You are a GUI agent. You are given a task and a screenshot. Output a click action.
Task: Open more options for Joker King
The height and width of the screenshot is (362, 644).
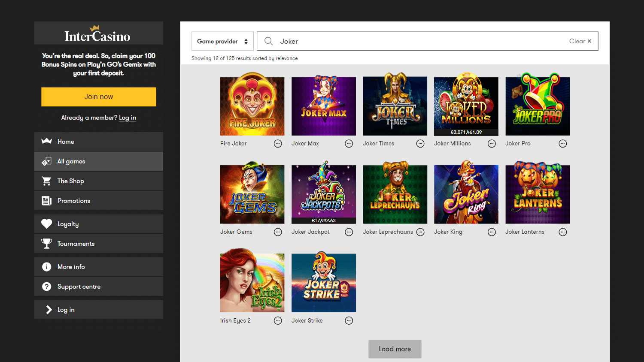pos(492,232)
